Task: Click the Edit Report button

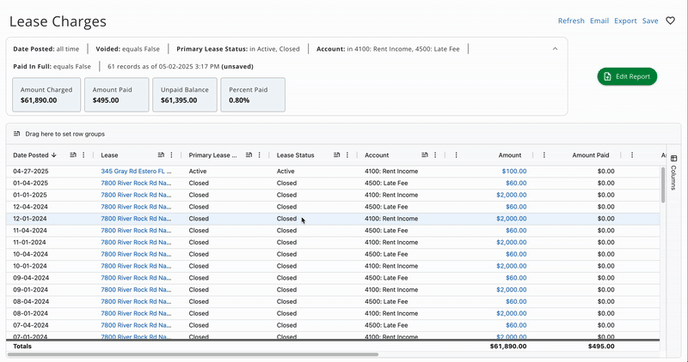Action: click(627, 76)
